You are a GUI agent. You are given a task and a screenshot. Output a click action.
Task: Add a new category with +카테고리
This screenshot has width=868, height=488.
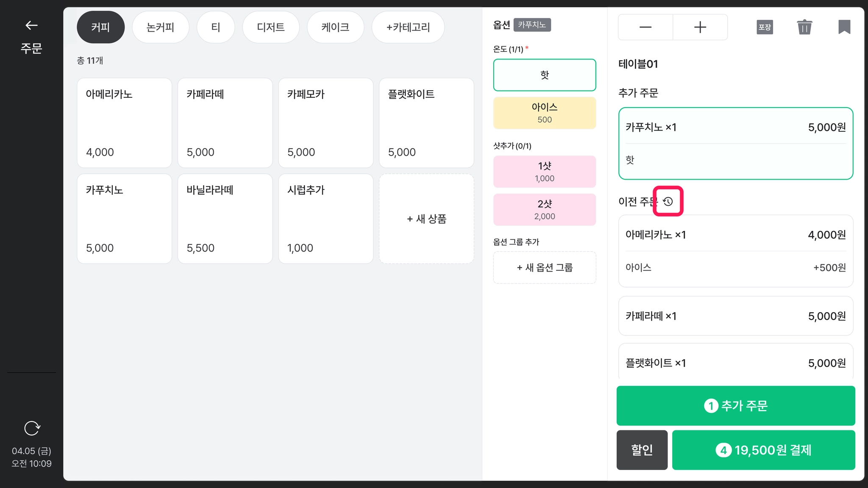tap(408, 27)
